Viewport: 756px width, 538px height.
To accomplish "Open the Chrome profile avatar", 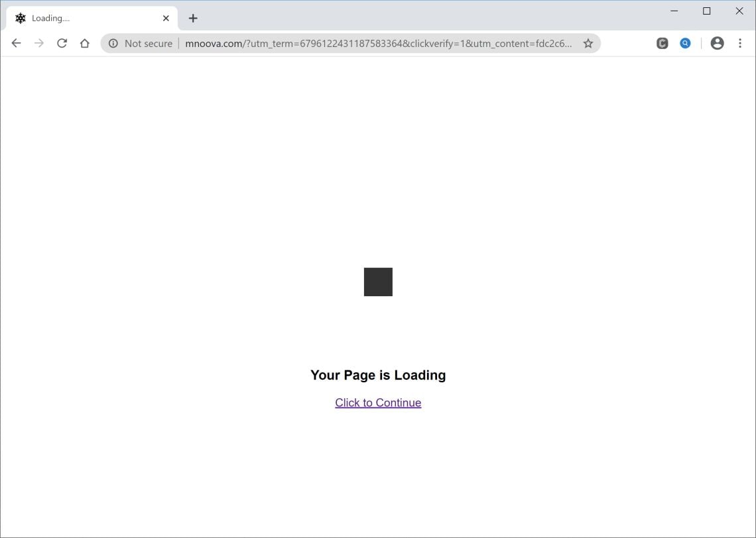I will 718,42.
